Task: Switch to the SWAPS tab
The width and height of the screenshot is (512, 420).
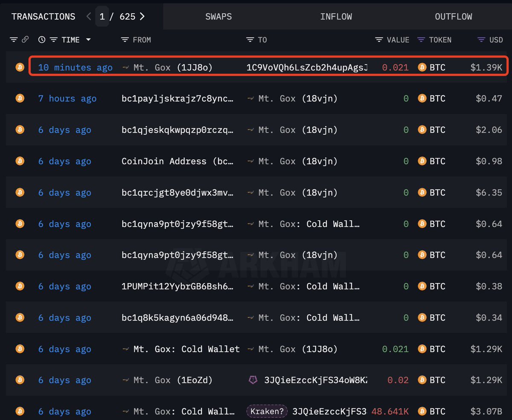Action: 218,16
